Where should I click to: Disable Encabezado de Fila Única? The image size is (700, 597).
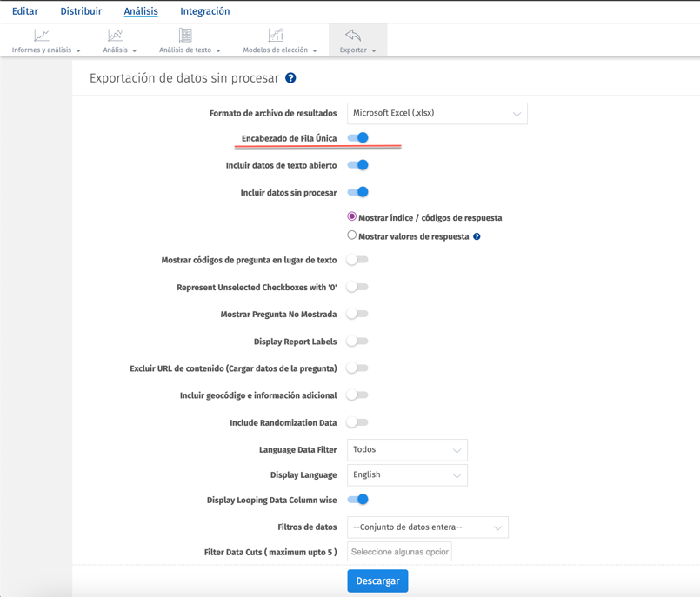pyautogui.click(x=357, y=138)
